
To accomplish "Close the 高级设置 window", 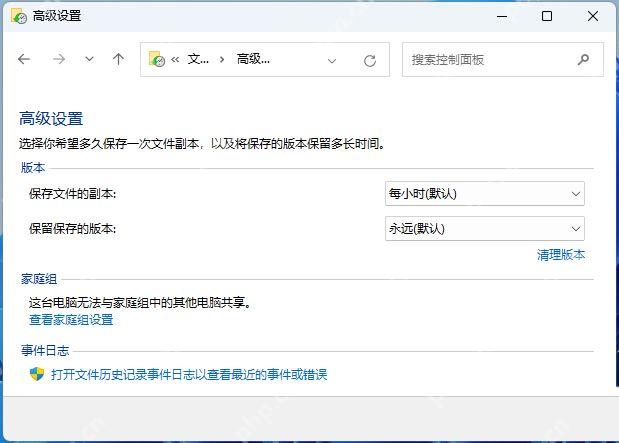I will (593, 16).
